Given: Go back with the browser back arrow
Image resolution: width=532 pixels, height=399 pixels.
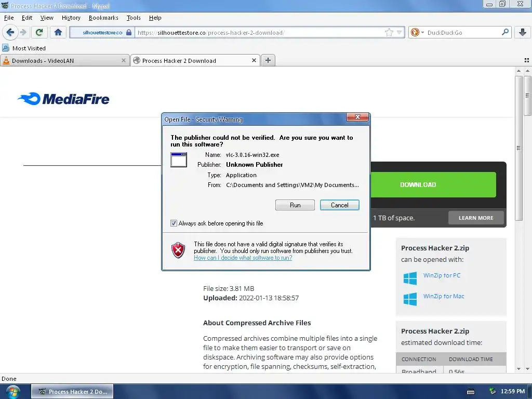Looking at the screenshot, I should [x=10, y=33].
